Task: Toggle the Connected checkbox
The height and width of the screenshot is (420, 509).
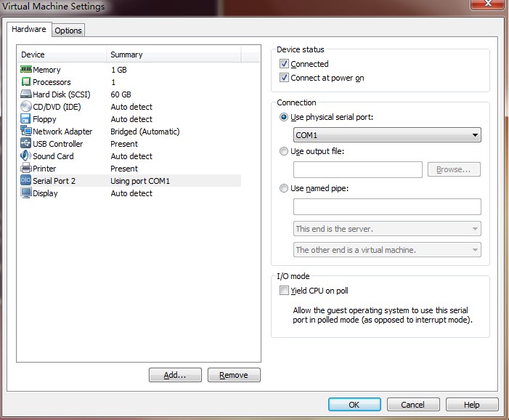Action: pos(284,63)
